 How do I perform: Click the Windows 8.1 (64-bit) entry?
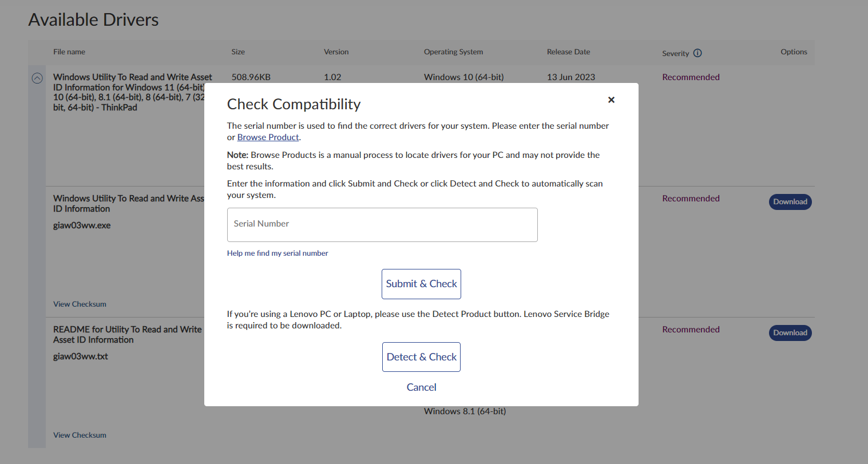[x=465, y=411]
